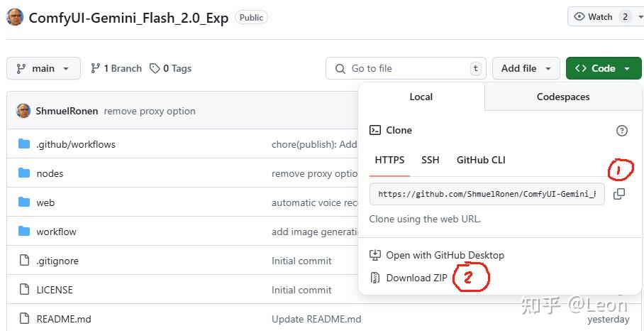Switch to the Codespaces tab
Image resolution: width=644 pixels, height=331 pixels.
point(563,97)
